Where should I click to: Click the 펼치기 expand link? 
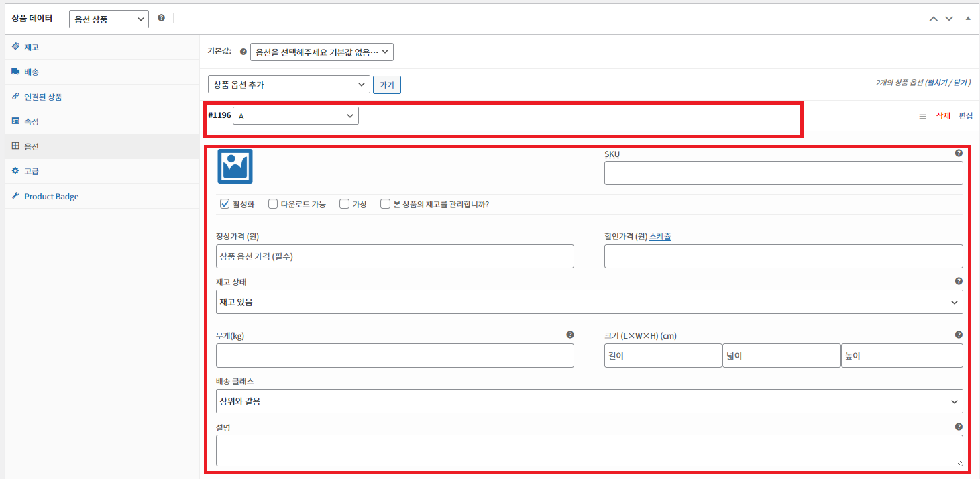pos(938,83)
